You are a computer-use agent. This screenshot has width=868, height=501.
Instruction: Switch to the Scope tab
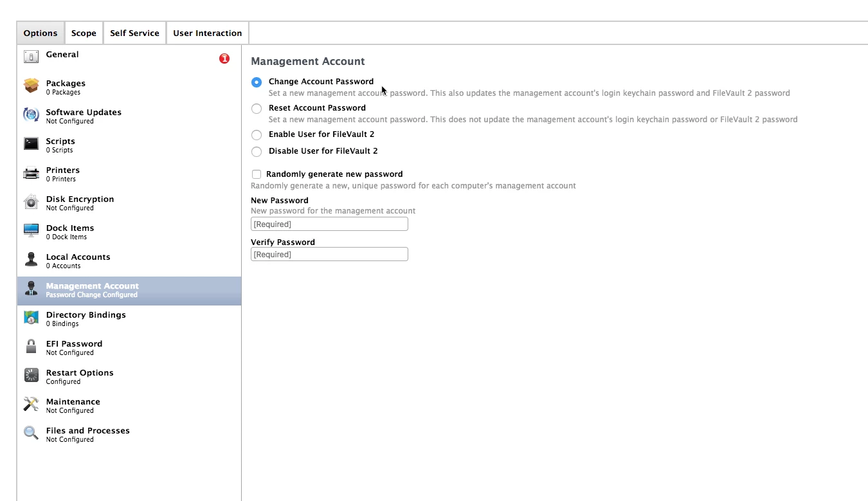click(x=84, y=33)
